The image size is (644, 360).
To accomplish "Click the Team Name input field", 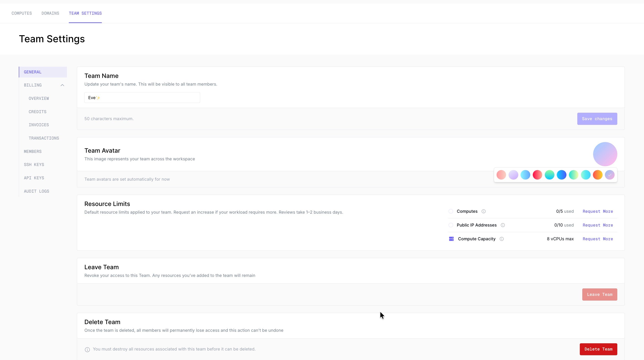I will click(142, 98).
